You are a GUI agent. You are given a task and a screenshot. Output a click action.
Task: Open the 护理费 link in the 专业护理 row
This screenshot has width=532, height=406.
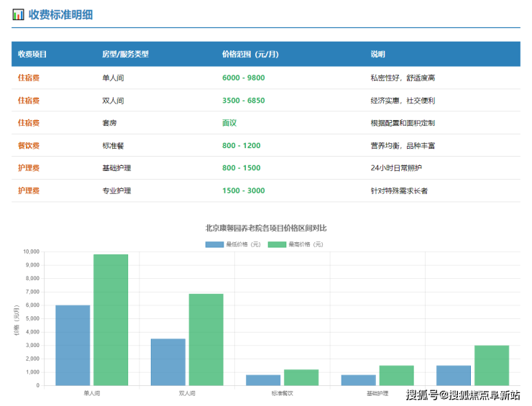[x=29, y=190]
